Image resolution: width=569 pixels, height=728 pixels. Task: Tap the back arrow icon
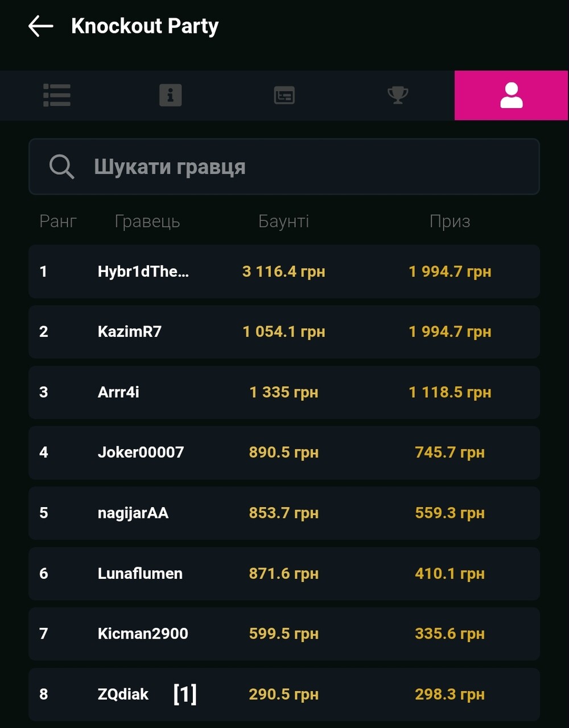(x=40, y=26)
